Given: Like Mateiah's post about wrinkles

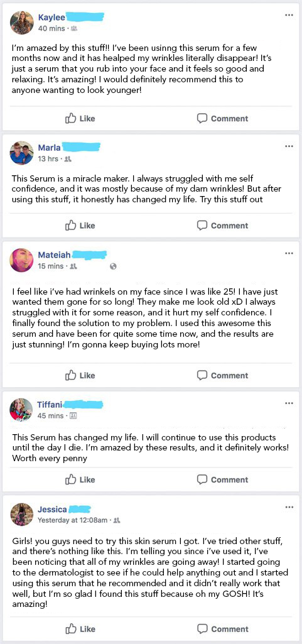Looking at the screenshot, I should [x=80, y=375].
